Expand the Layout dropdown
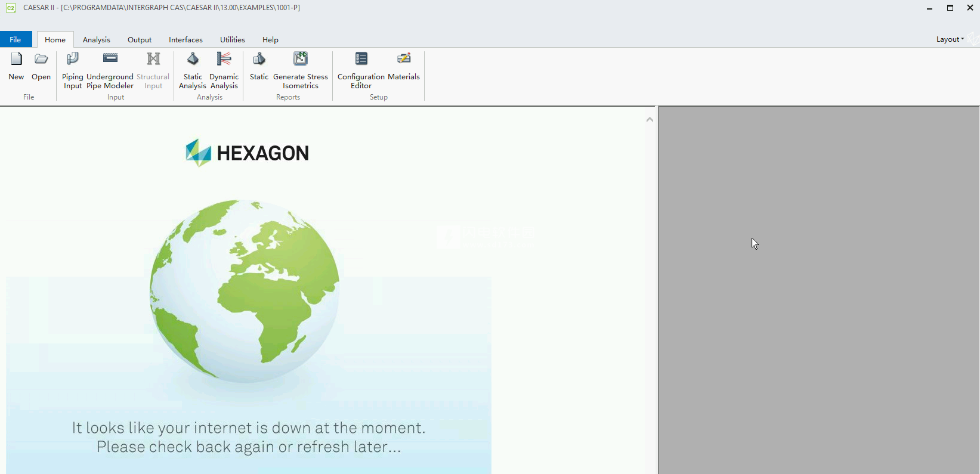This screenshot has width=980, height=474. pos(950,39)
